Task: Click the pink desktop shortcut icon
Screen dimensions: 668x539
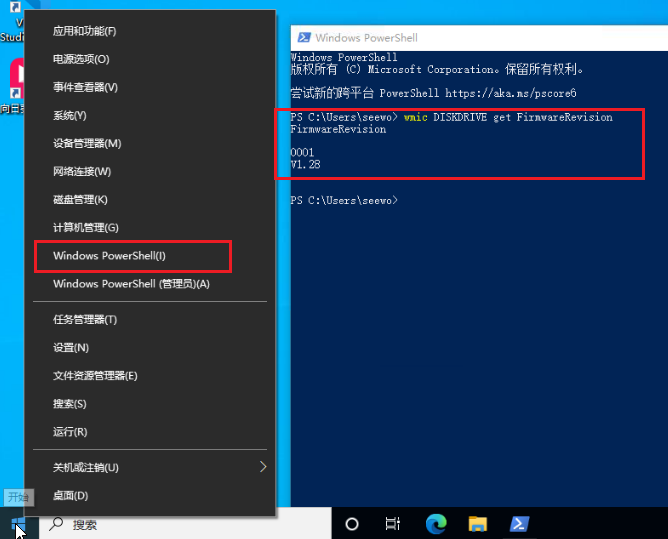Action: click(16, 79)
